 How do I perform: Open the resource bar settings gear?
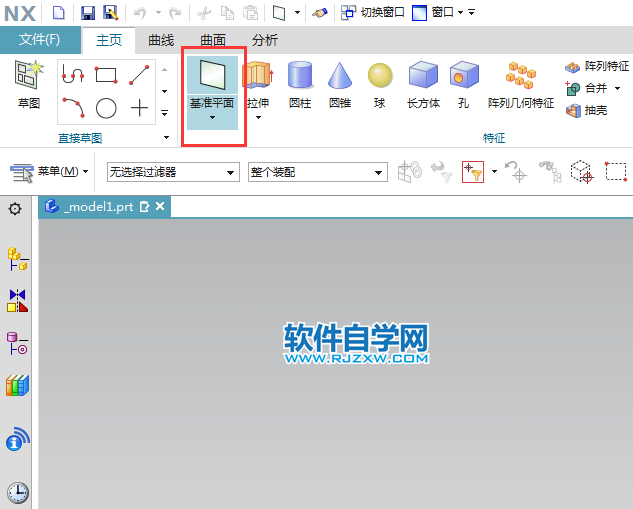click(15, 209)
